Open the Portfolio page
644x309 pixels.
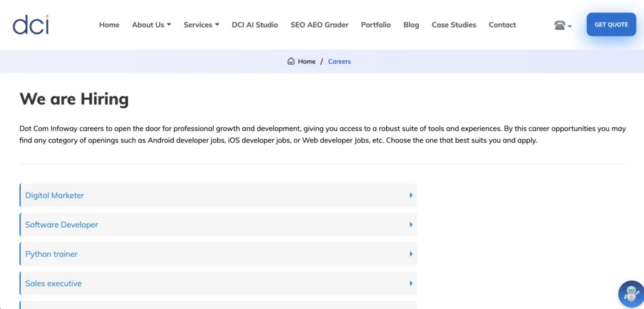click(376, 25)
